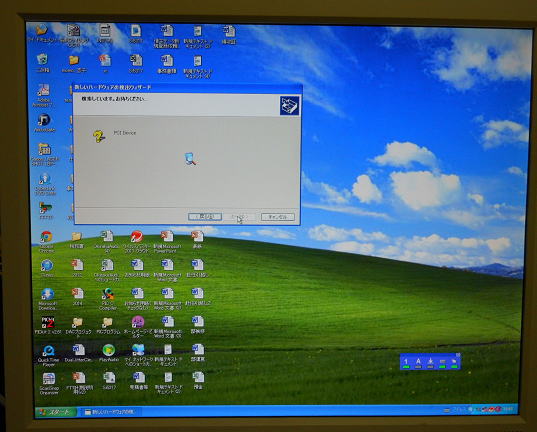
Task: Click the greyed-out Next button in the wizard
Action: point(239,217)
